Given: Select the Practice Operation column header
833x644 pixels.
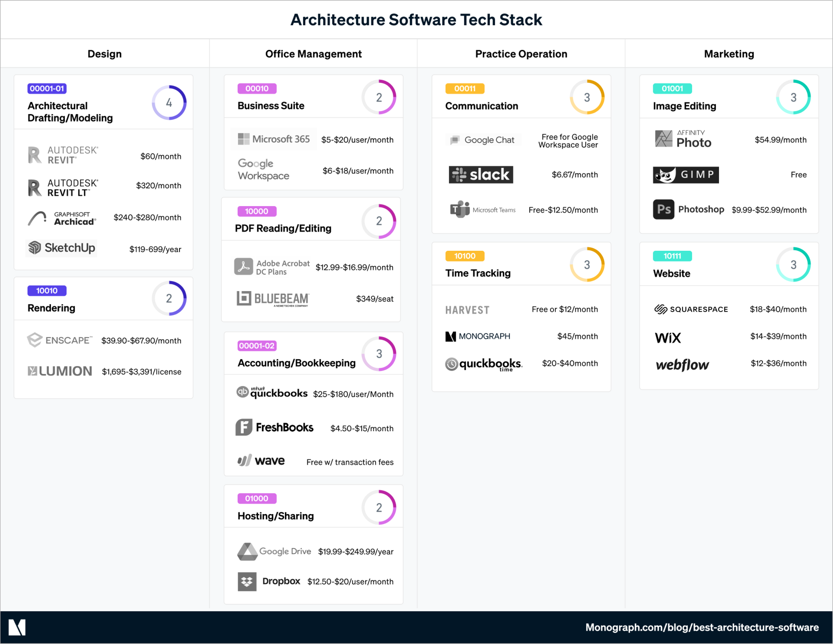Looking at the screenshot, I should (x=521, y=54).
